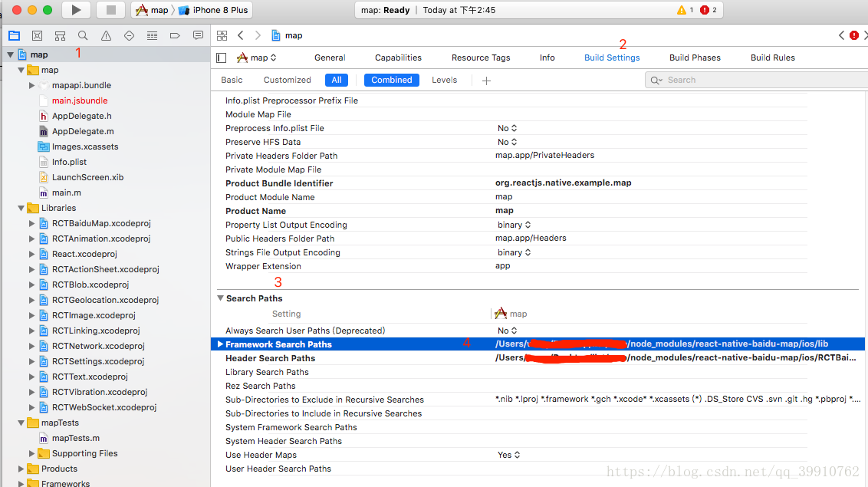Select Images.xcassets in navigator
The image size is (868, 487).
85,146
